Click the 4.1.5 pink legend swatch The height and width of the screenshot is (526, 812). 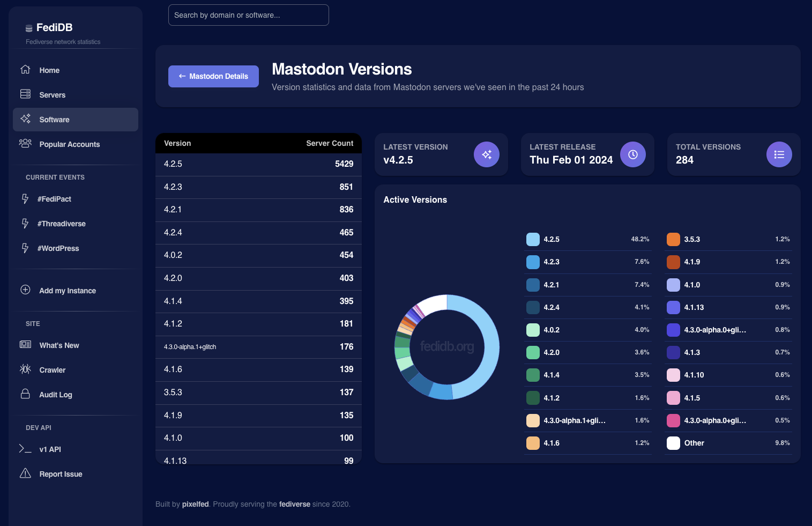coord(673,398)
